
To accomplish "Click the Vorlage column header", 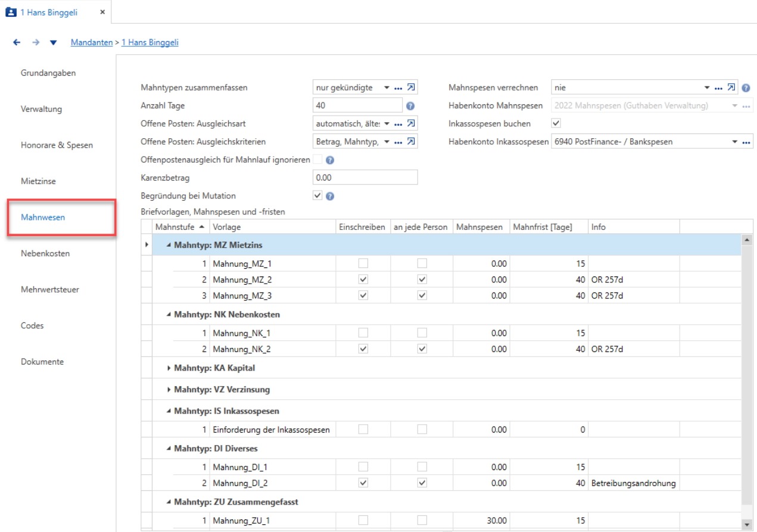I will (x=273, y=227).
